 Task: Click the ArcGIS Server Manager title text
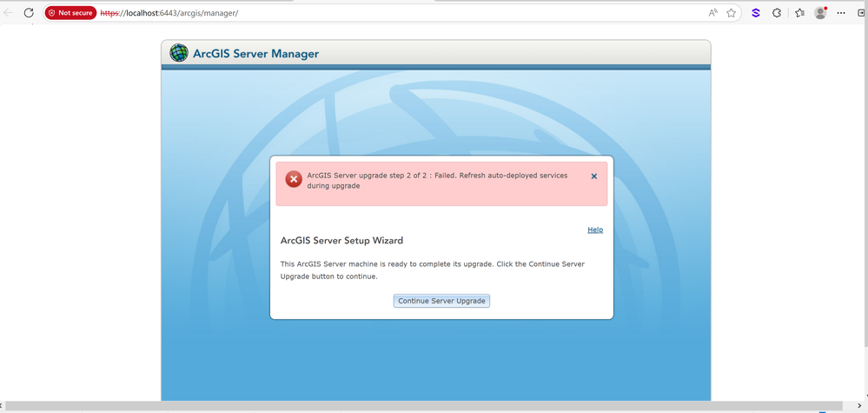255,54
